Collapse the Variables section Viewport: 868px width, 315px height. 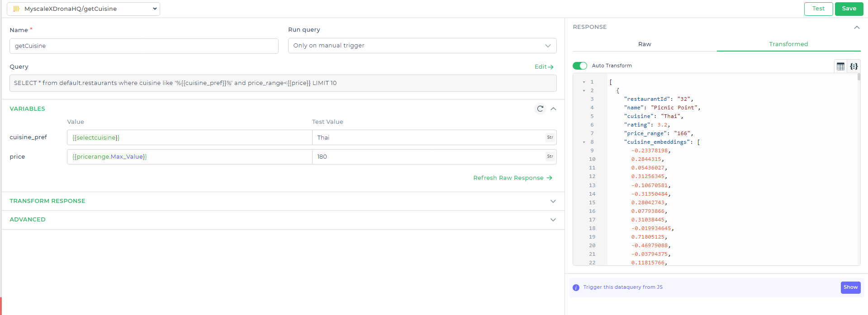[x=553, y=109]
